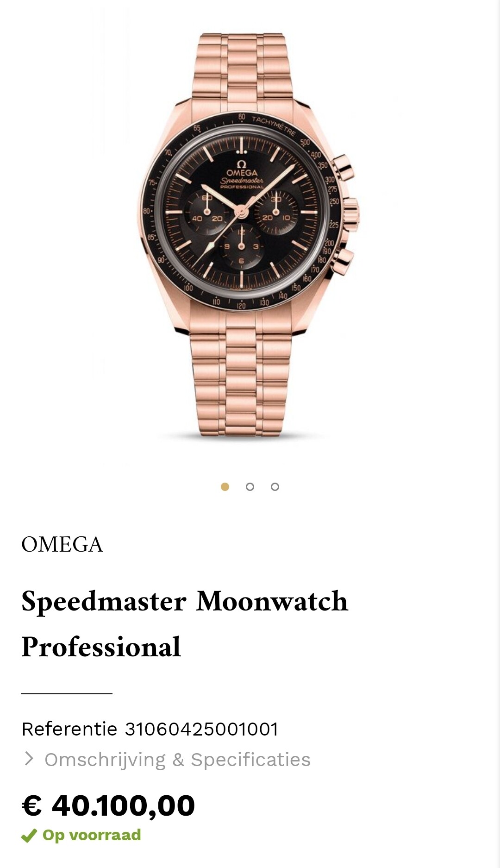Click the bottom 12-hour sub-dial
Image resolution: width=500 pixels, height=868 pixels.
point(241,247)
